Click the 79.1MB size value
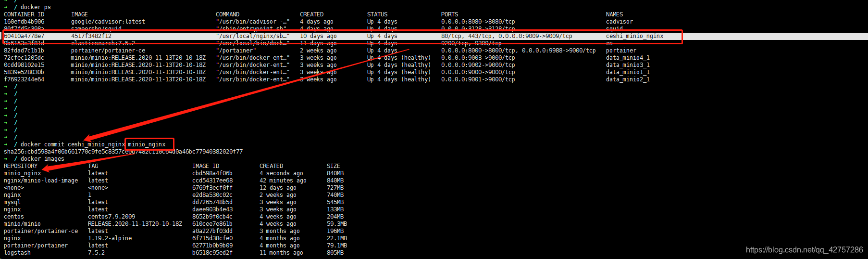Image resolution: width=868 pixels, height=259 pixels. [337, 246]
